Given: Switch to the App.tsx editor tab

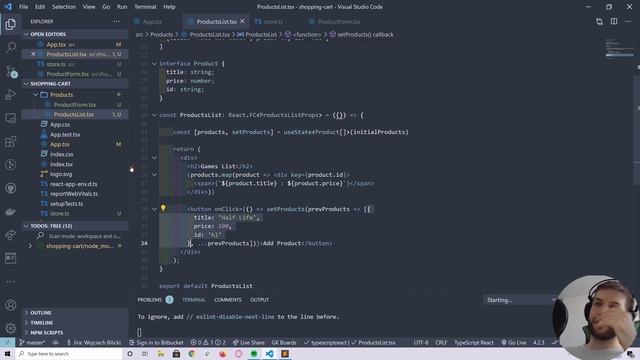Looking at the screenshot, I should [152, 22].
